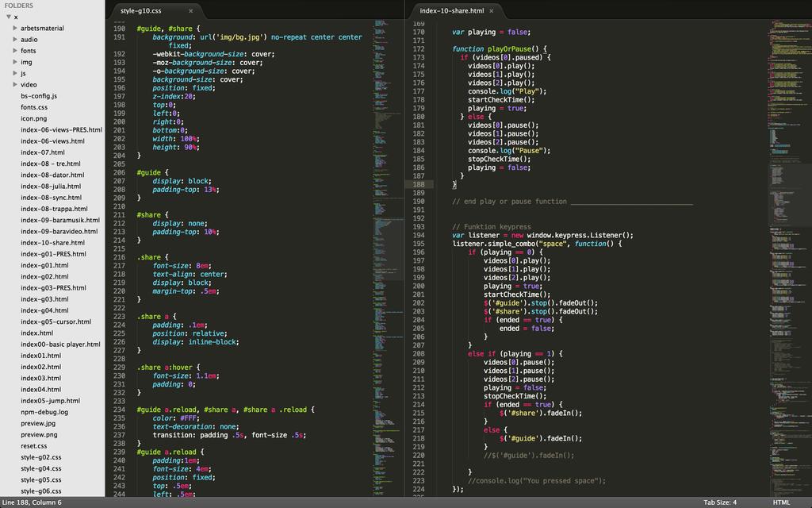Viewport: 812px width, 508px height.
Task: Open index.html in sidebar
Action: pos(36,333)
